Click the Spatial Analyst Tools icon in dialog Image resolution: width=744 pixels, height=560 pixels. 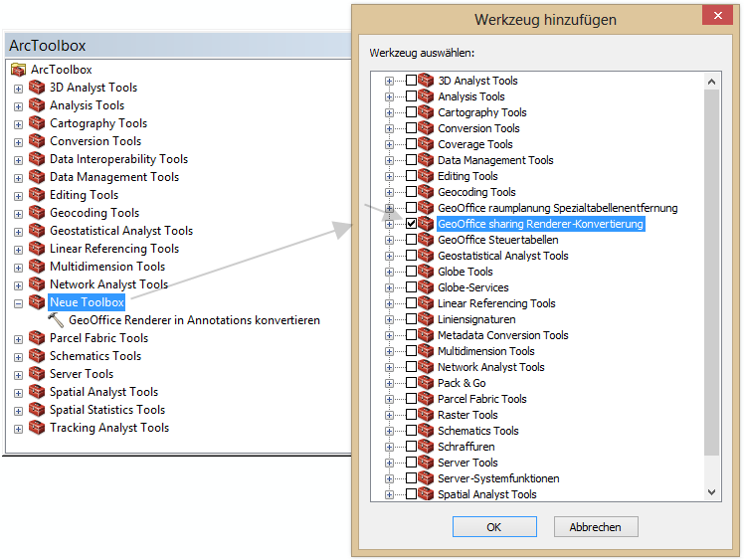click(426, 494)
